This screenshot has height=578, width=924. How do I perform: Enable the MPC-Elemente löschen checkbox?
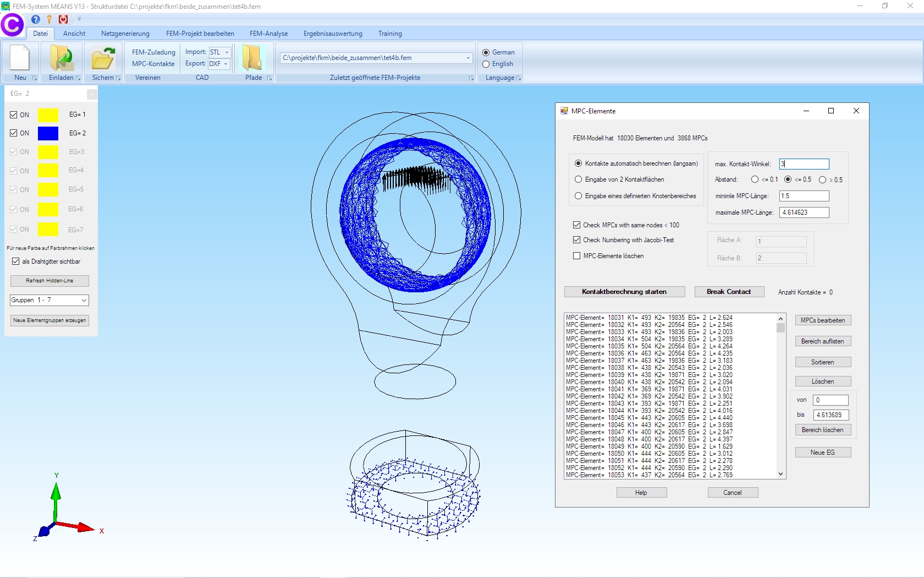[577, 256]
